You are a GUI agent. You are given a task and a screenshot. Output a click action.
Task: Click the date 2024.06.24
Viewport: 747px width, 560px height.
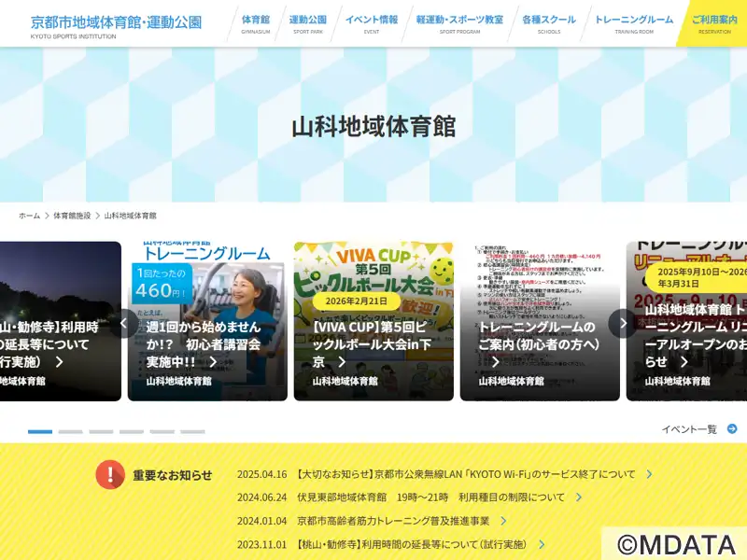point(262,497)
